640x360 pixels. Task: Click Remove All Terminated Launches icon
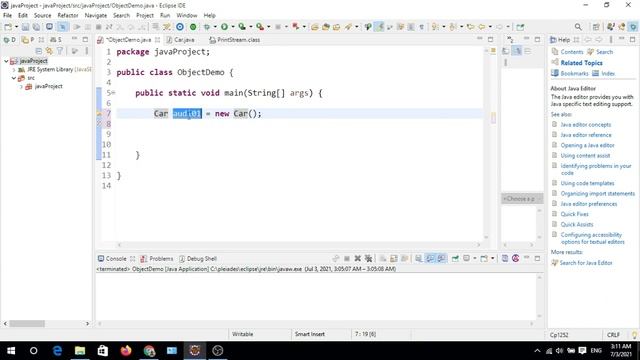369,258
